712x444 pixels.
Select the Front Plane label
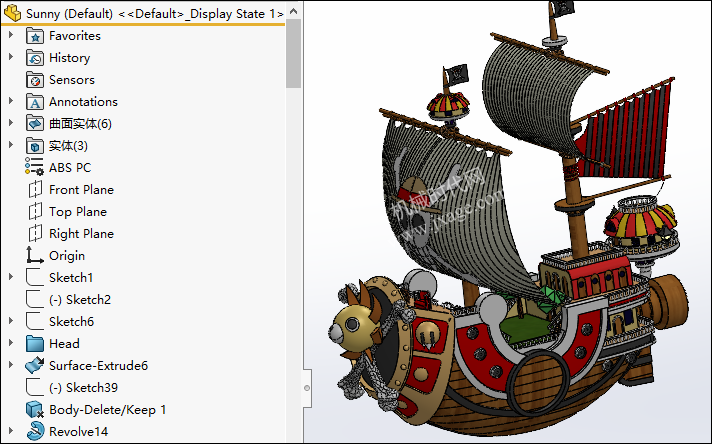[x=81, y=190]
